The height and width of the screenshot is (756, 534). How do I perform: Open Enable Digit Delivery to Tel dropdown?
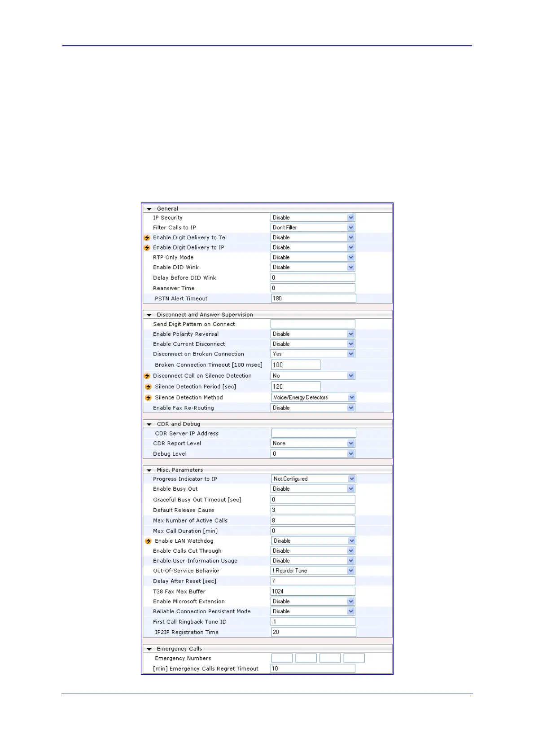coord(313,237)
